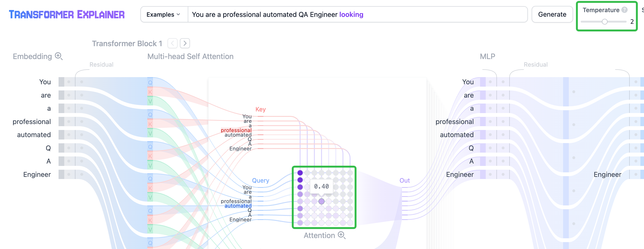Open the Examples dropdown
The image size is (644, 249).
coord(163,15)
